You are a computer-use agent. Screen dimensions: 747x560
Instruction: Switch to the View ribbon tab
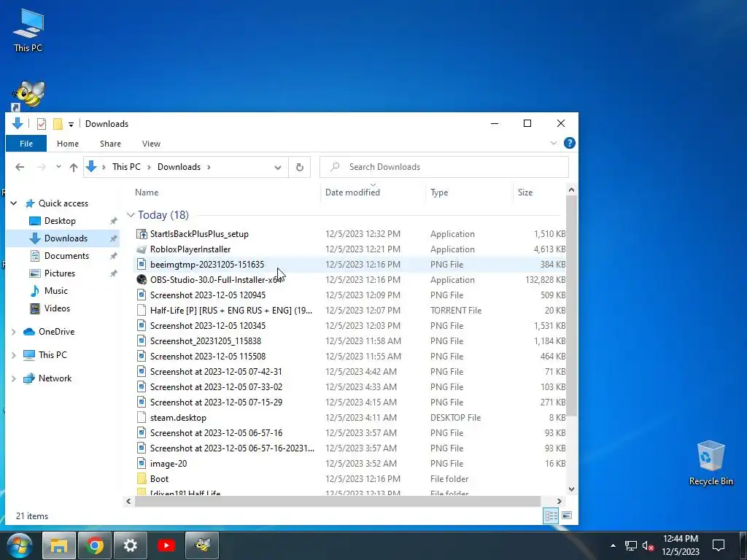point(151,144)
